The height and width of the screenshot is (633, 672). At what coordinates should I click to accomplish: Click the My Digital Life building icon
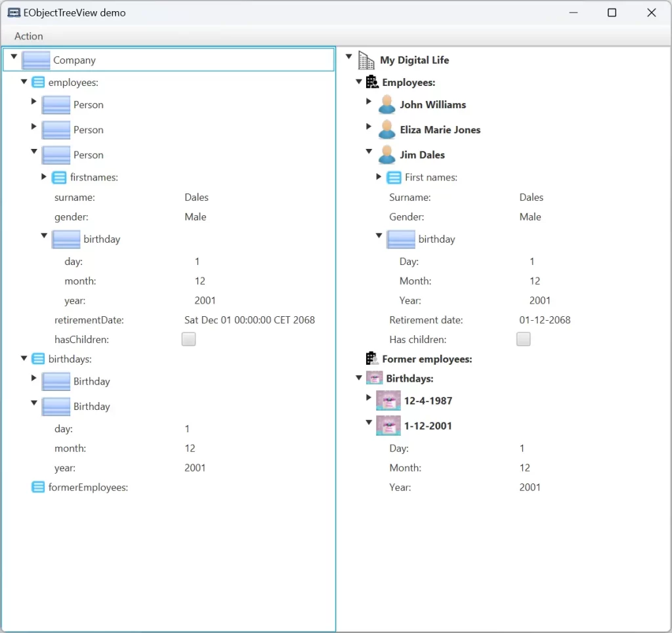pos(366,60)
